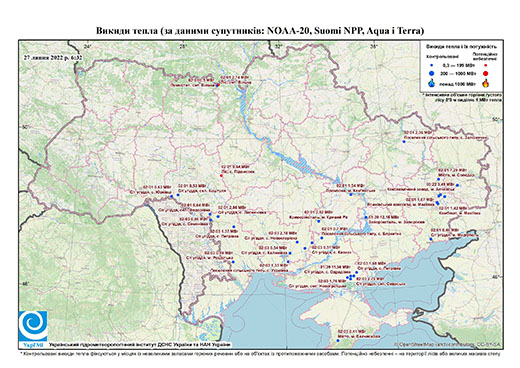
Task: Click the blue flame legend icon
Action: [432, 83]
